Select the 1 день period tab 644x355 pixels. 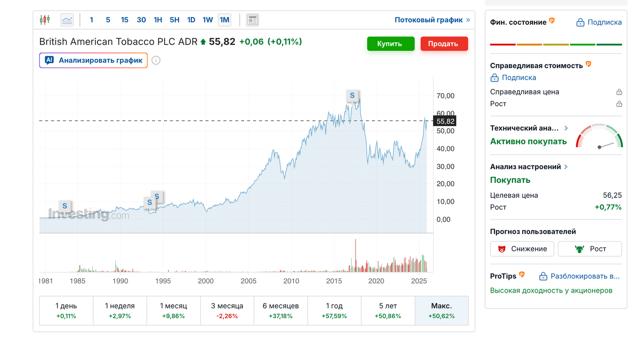point(66,311)
